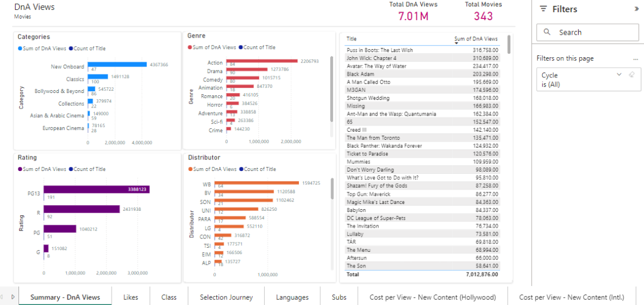Go to the Languages page tab
Image resolution: width=644 pixels, height=305 pixels.
pyautogui.click(x=292, y=297)
